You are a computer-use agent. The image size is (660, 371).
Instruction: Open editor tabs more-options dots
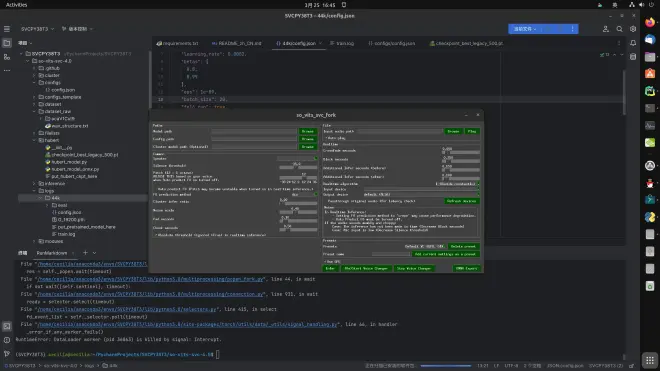[x=619, y=43]
